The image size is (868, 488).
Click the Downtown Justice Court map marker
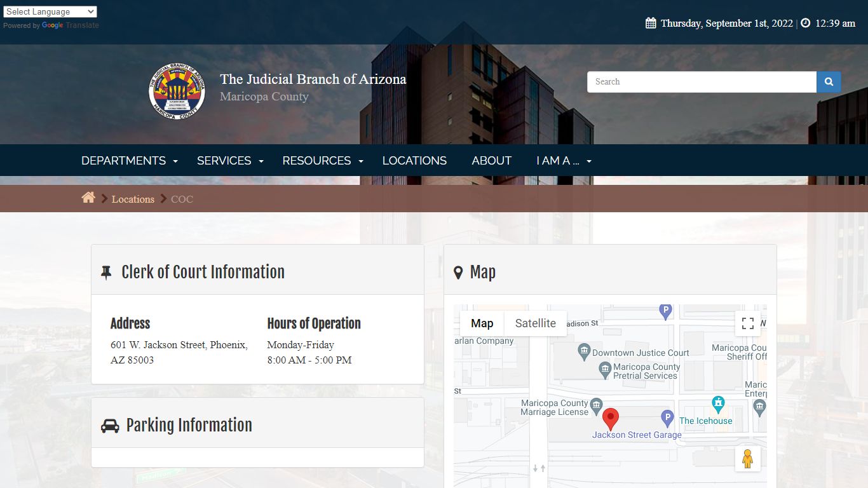pyautogui.click(x=584, y=351)
